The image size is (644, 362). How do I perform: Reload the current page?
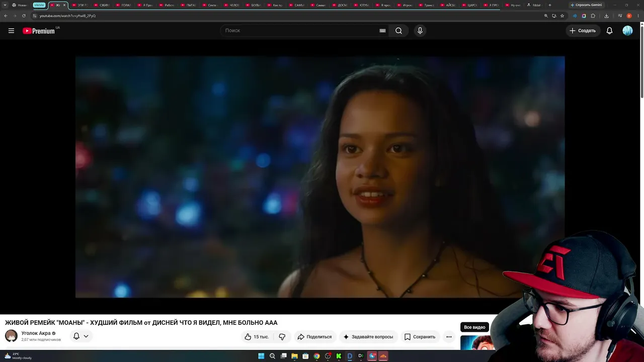click(24, 16)
